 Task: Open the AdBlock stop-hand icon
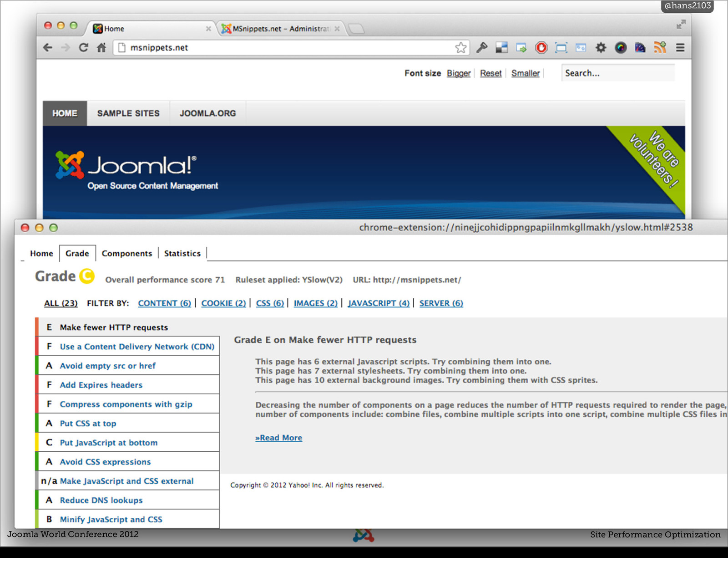[541, 47]
